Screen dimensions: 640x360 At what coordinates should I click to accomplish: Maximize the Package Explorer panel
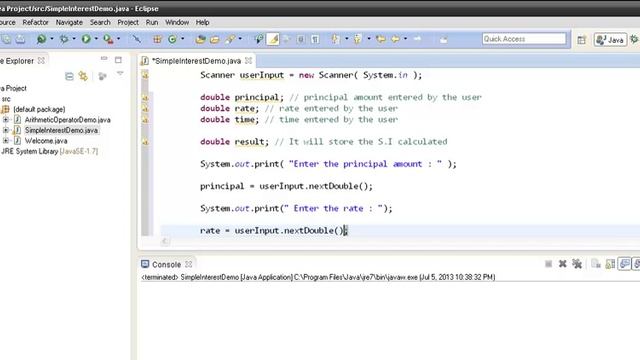pos(118,60)
